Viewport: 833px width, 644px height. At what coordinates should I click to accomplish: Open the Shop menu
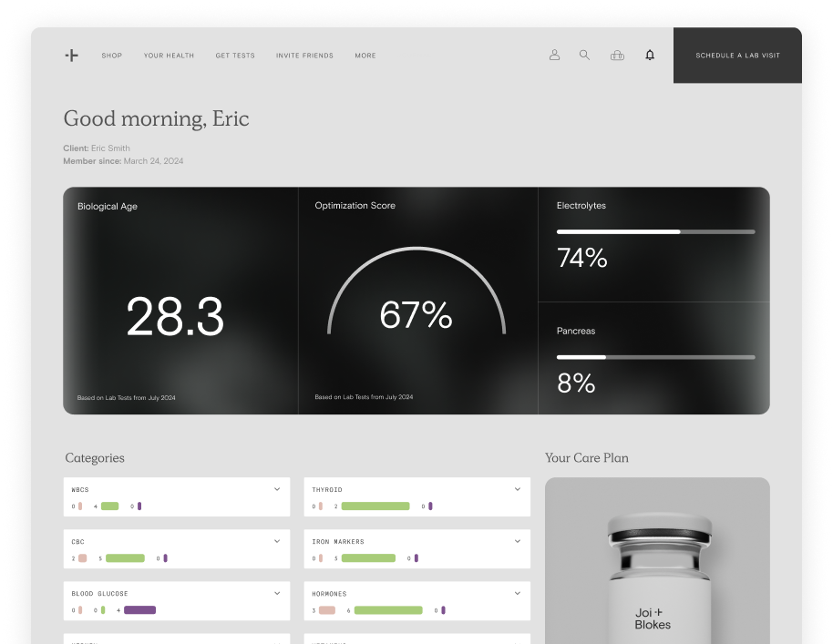(x=112, y=56)
